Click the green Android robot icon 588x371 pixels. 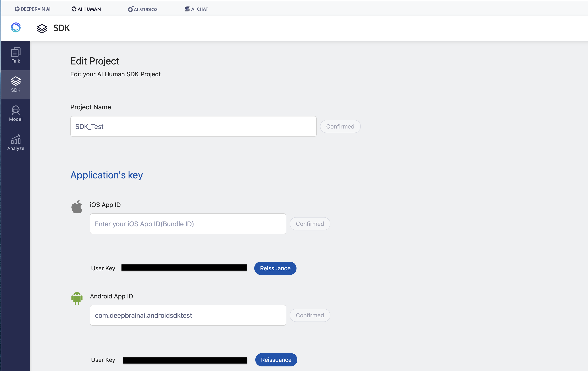pyautogui.click(x=77, y=298)
